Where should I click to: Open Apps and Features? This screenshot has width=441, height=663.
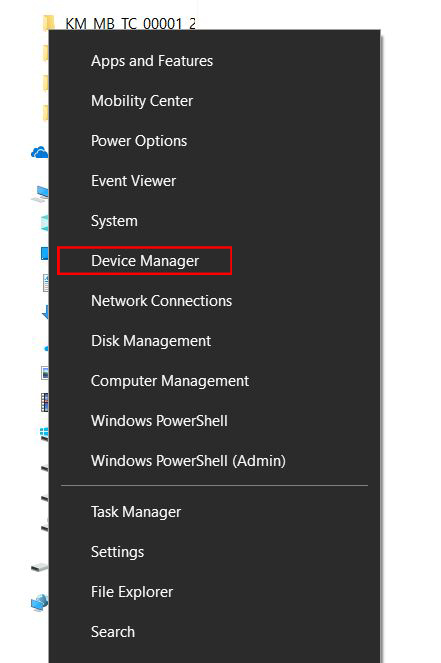click(152, 61)
